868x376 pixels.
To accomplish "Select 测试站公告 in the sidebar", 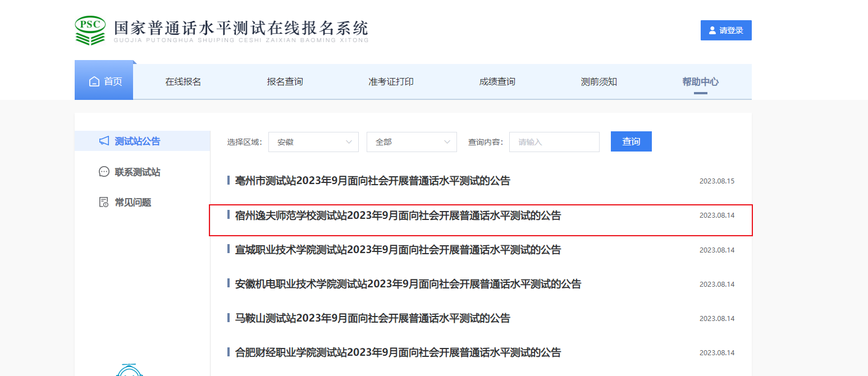I will click(x=142, y=141).
